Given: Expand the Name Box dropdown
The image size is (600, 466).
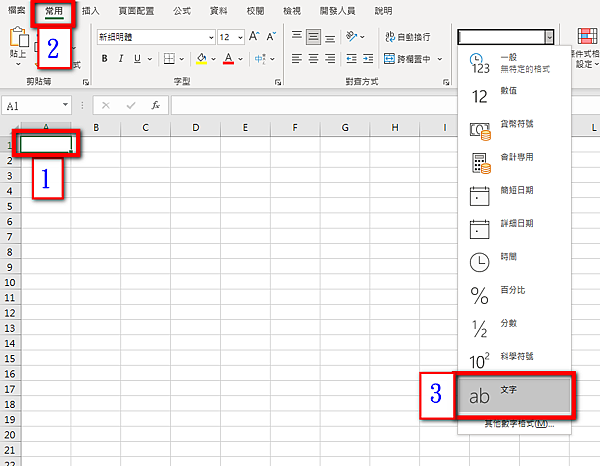Looking at the screenshot, I should tap(65, 104).
